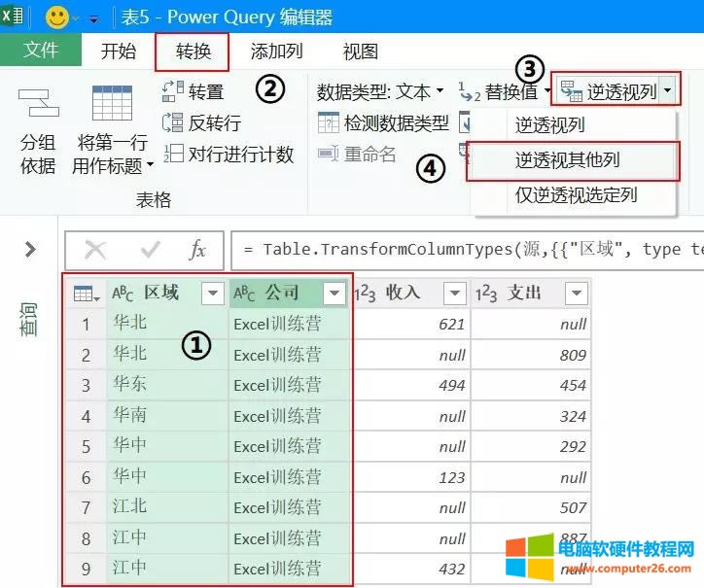Click the 分组依据 group-by icon

pos(38,103)
